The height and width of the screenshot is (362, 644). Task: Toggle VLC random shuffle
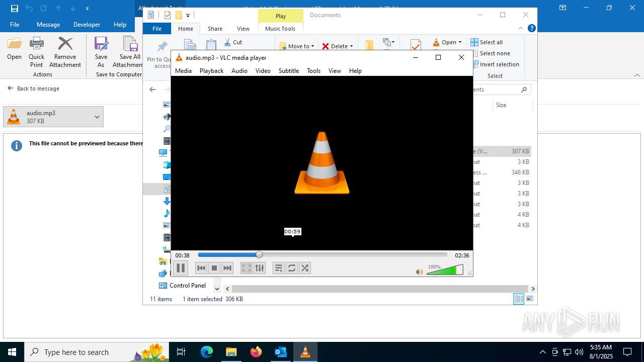pos(305,268)
